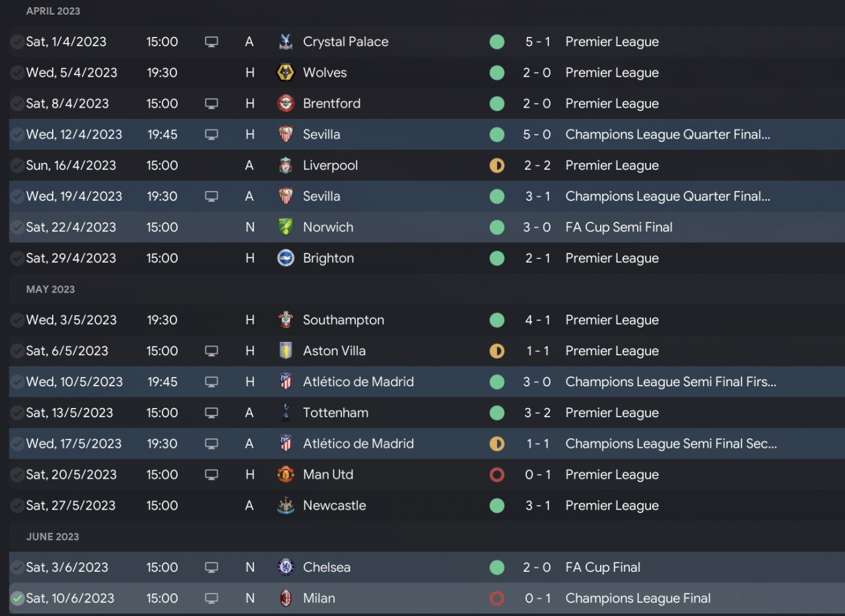Open FA Cup Final competition link
Screen dimensions: 845x616
coord(603,567)
